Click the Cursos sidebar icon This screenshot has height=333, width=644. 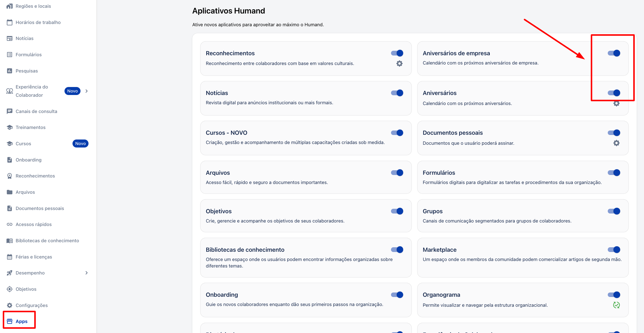click(x=9, y=143)
